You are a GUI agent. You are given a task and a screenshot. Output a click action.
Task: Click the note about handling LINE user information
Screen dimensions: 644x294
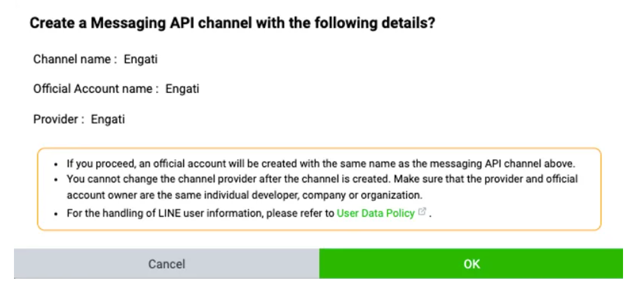click(201, 214)
